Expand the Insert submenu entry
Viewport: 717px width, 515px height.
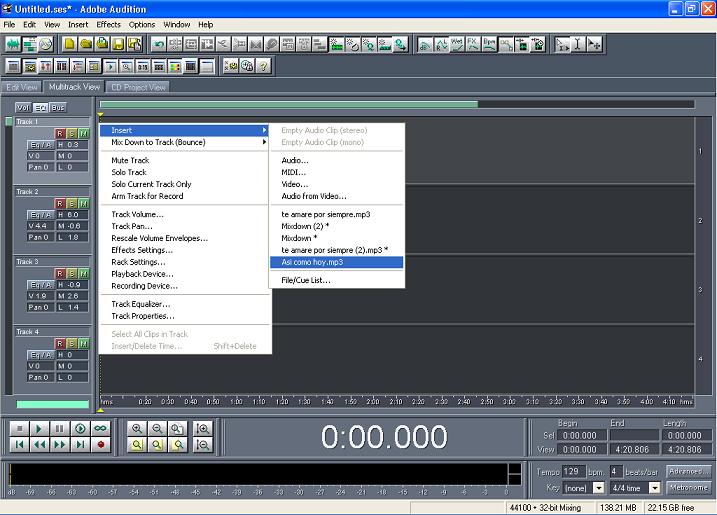coord(185,130)
